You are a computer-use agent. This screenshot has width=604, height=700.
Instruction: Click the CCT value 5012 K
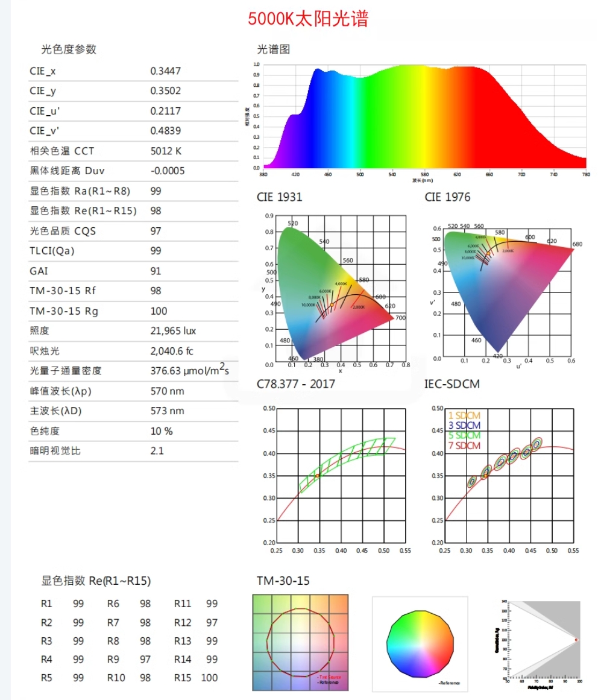click(166, 151)
